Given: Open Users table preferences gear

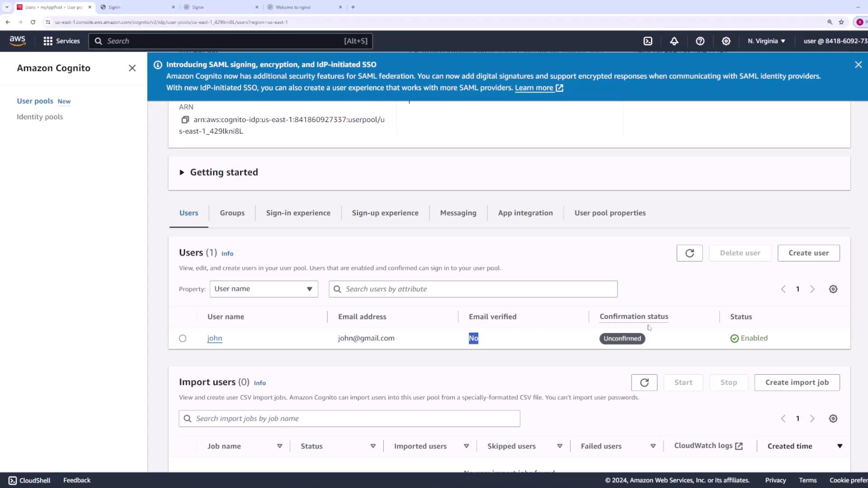Looking at the screenshot, I should pos(833,289).
